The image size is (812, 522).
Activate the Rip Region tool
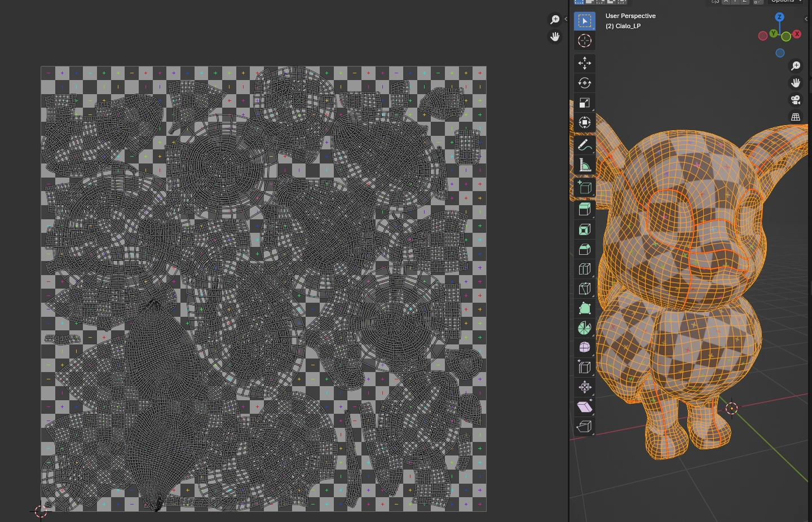[x=585, y=427]
